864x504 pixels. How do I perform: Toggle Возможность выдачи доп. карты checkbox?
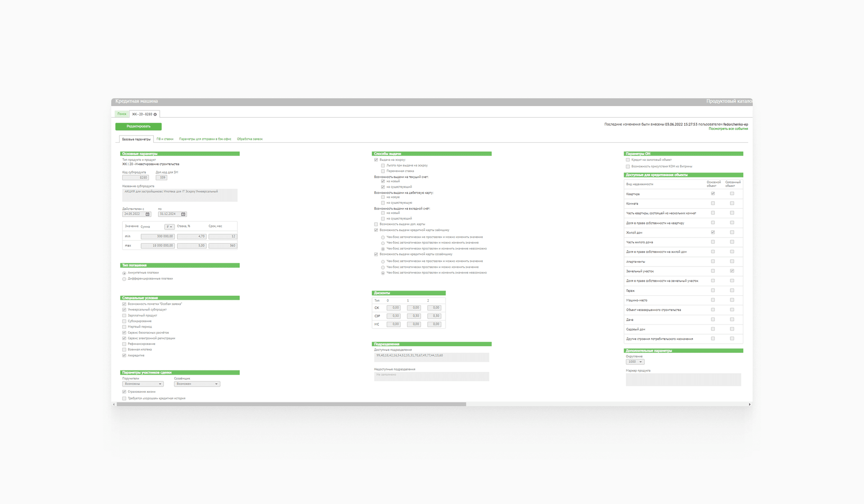376,224
